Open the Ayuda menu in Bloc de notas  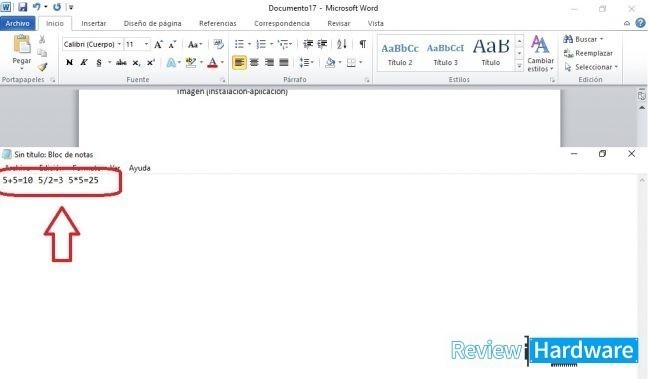(140, 168)
